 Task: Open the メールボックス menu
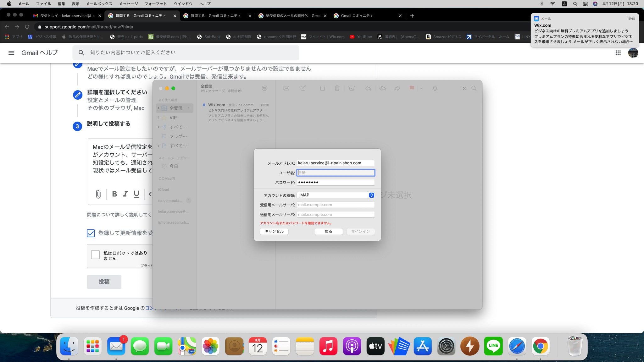[x=99, y=4]
